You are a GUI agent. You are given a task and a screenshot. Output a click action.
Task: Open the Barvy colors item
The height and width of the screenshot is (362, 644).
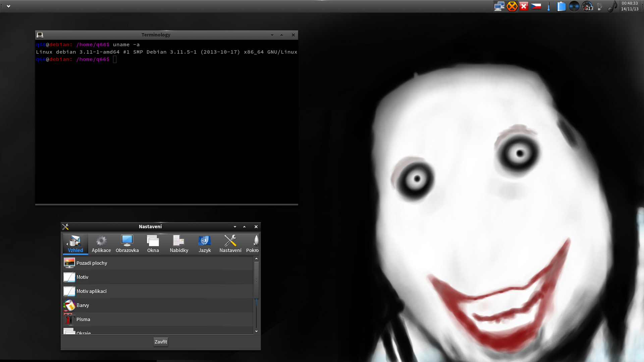pyautogui.click(x=158, y=305)
